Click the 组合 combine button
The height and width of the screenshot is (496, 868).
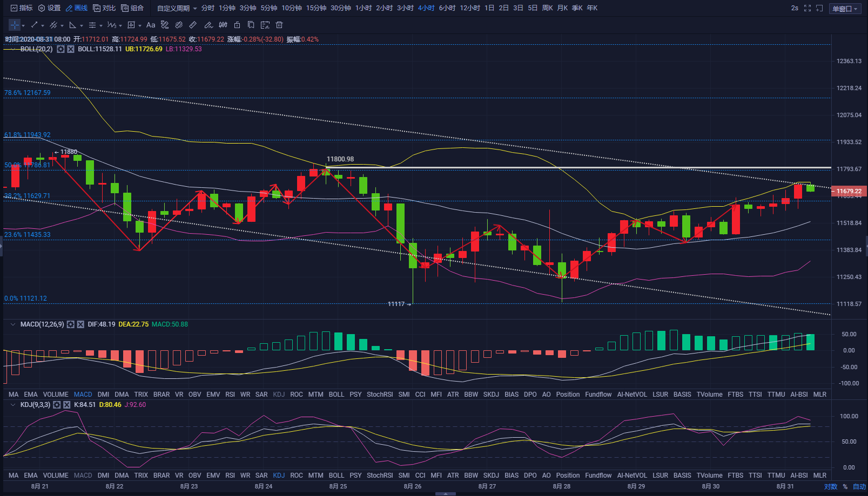(132, 8)
